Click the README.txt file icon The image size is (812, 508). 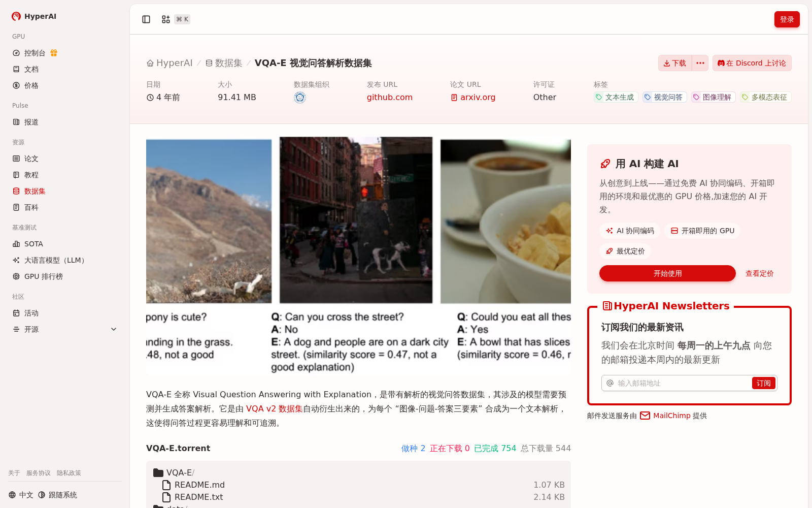(166, 497)
